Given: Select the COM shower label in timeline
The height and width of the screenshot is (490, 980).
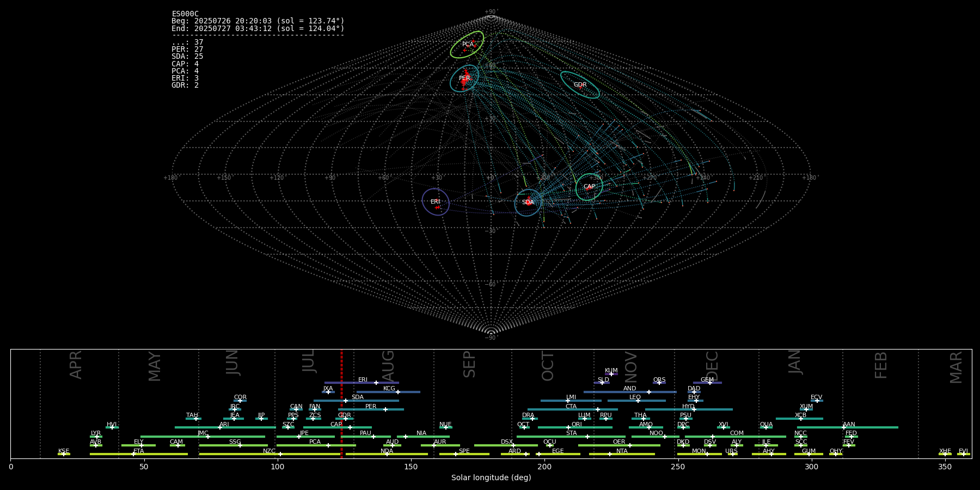Looking at the screenshot, I should 737,433.
